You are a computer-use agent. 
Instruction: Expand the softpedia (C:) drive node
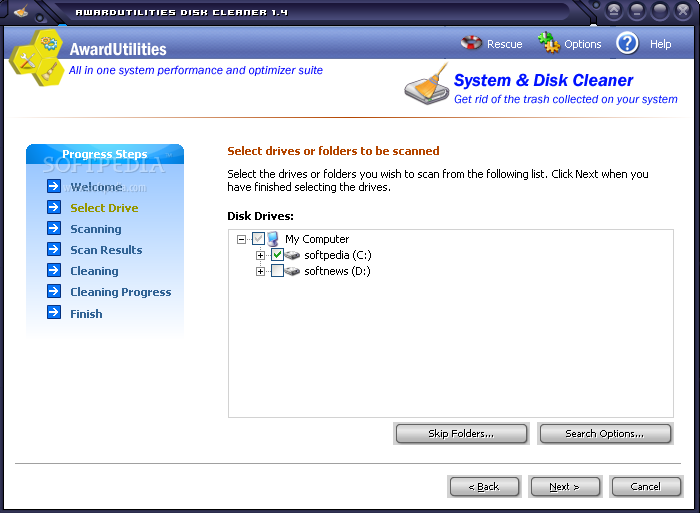(x=260, y=255)
